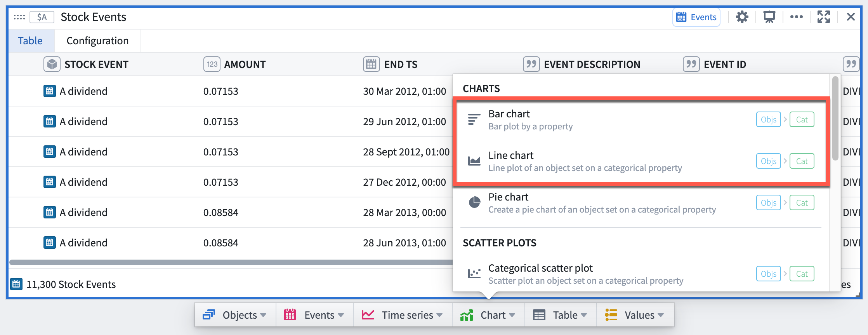Click the Bar chart icon
The image size is (868, 335).
pyautogui.click(x=474, y=119)
